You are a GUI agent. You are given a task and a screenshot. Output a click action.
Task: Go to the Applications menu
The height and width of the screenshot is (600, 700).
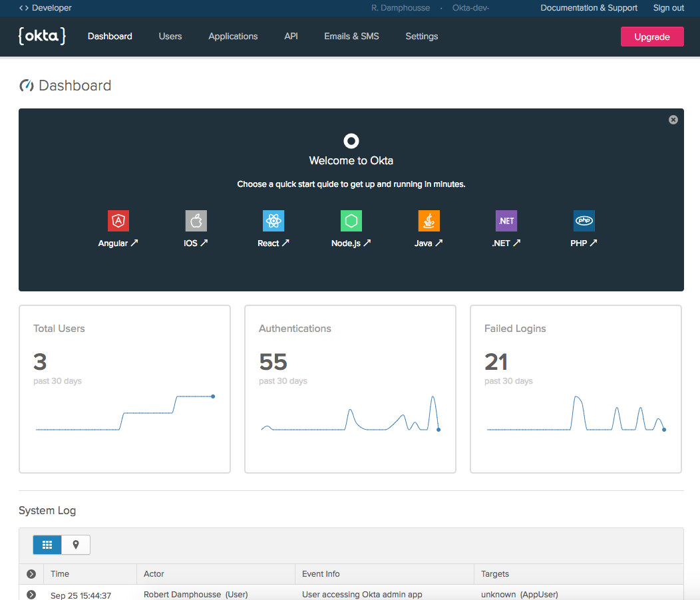click(233, 37)
